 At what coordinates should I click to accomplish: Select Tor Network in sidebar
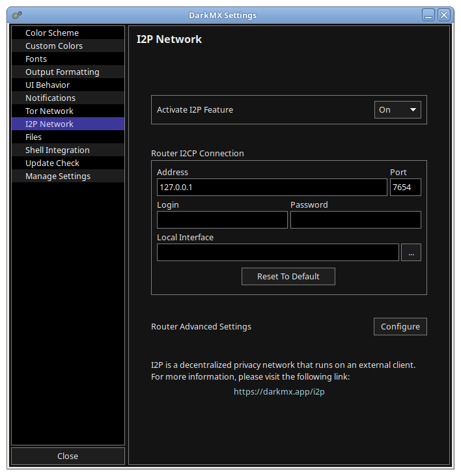click(68, 111)
